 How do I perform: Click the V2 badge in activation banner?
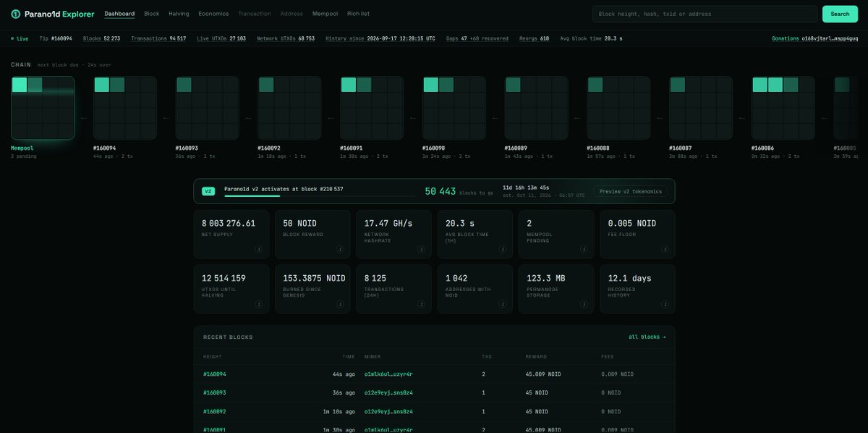[208, 191]
